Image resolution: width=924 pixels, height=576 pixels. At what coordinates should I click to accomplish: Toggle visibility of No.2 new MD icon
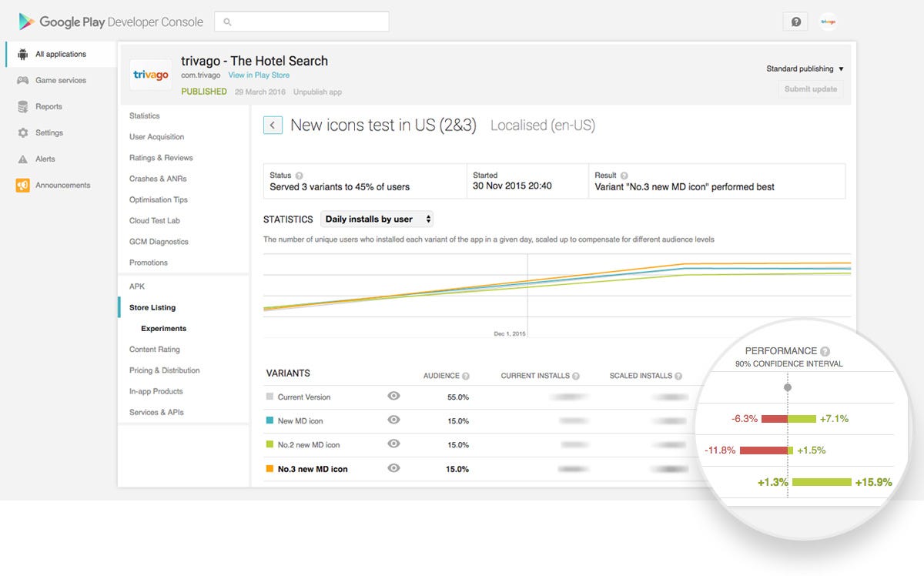pos(393,444)
